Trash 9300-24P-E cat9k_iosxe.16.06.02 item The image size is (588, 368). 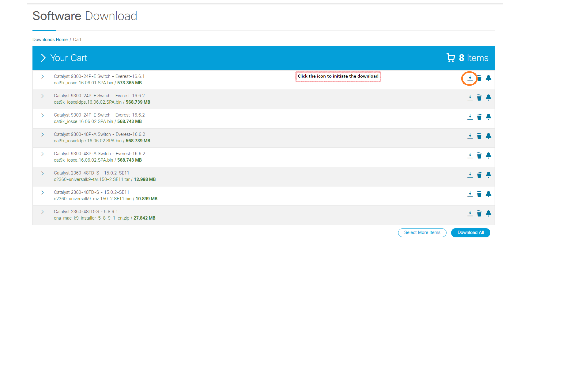(x=479, y=117)
